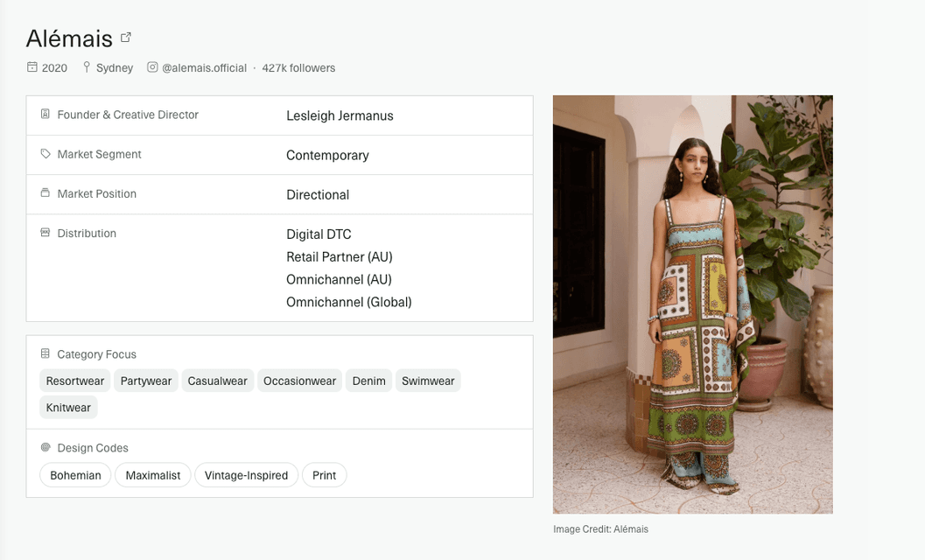The width and height of the screenshot is (925, 560).
Task: Select the Resortwear category tag
Action: pos(75,381)
